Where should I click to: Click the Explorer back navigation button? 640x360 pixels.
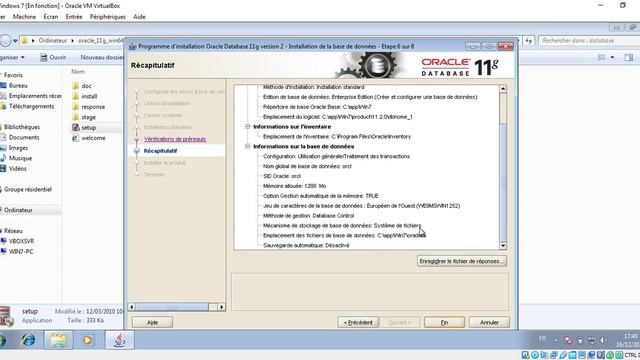point(5,40)
